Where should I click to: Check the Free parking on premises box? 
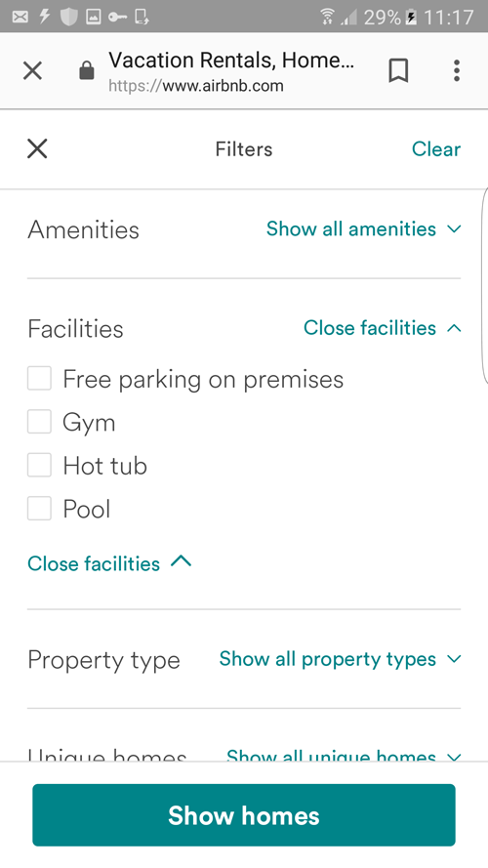pyautogui.click(x=39, y=379)
